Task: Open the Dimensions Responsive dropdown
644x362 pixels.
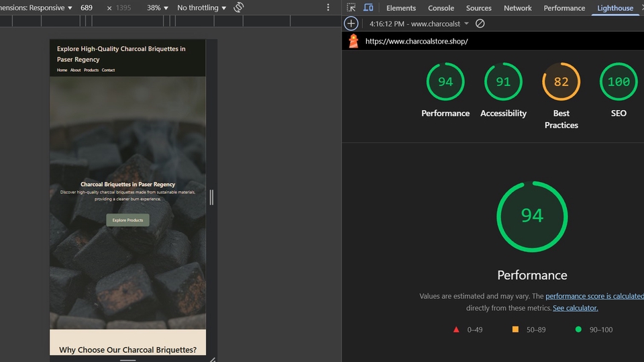Action: pyautogui.click(x=36, y=7)
